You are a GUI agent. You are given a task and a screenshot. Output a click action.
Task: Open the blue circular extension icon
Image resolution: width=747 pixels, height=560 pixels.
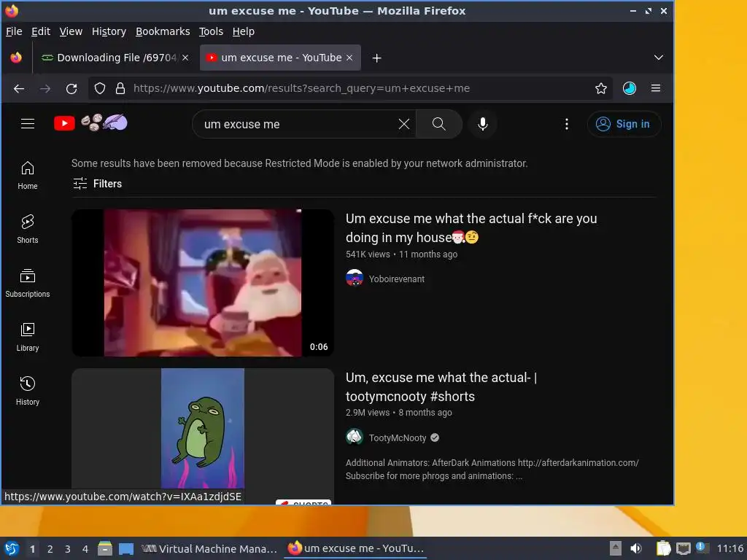click(630, 88)
